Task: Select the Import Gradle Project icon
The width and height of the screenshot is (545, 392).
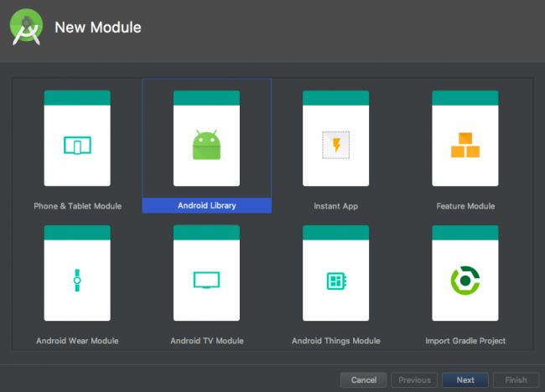Action: point(465,281)
